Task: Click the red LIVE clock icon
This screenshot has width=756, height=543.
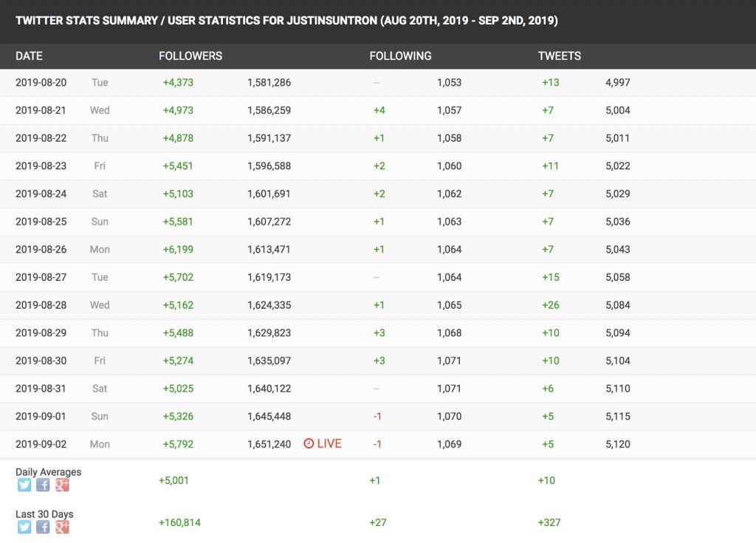Action: coord(309,444)
